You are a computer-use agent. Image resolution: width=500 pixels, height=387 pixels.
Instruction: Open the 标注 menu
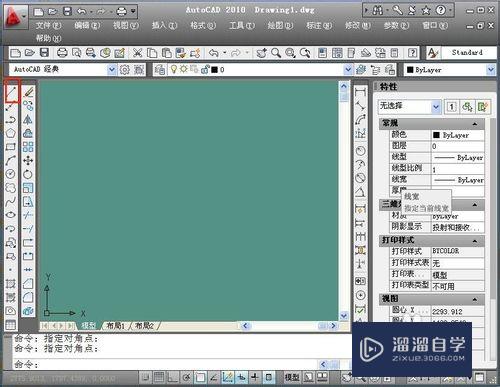(319, 25)
